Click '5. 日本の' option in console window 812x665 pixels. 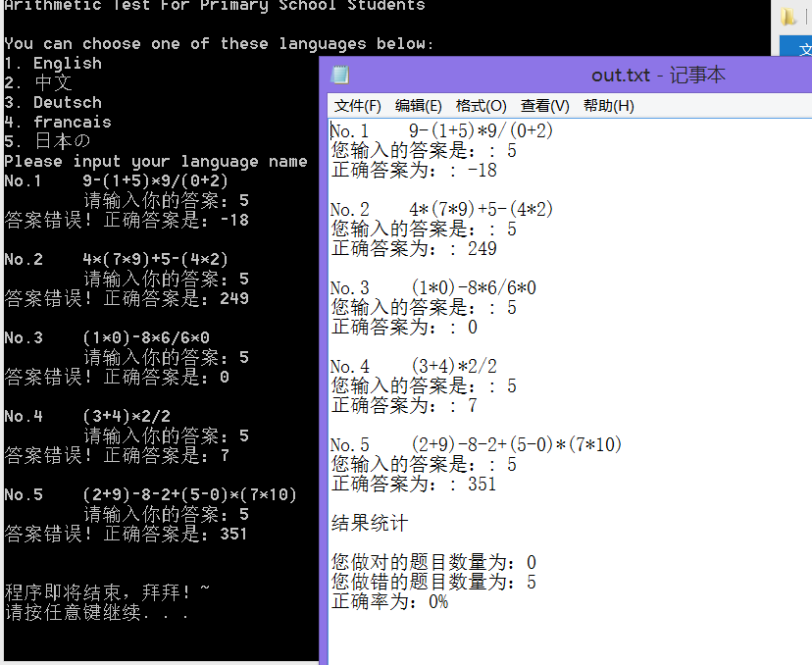pyautogui.click(x=47, y=141)
